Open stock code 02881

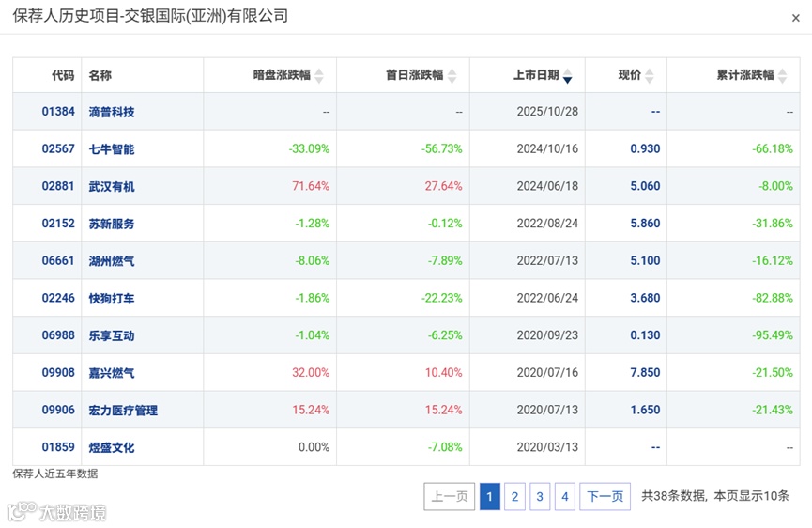(x=58, y=186)
